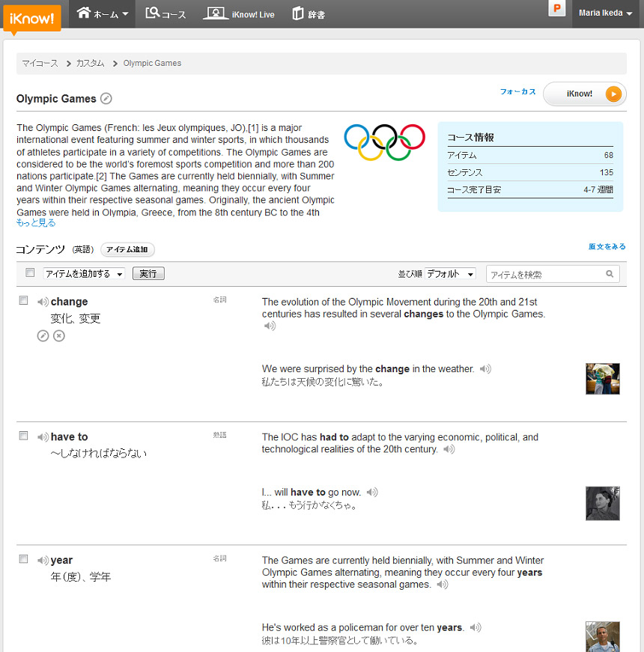Click the orange P points icon
The height and width of the screenshot is (652, 644).
557,8
